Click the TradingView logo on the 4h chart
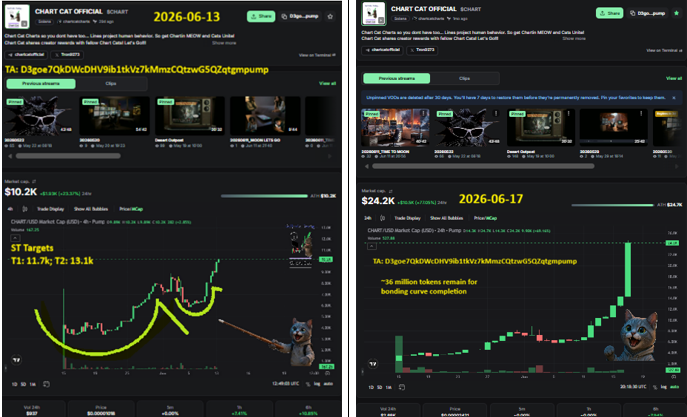This screenshot has height=417, width=687. pos(16,360)
